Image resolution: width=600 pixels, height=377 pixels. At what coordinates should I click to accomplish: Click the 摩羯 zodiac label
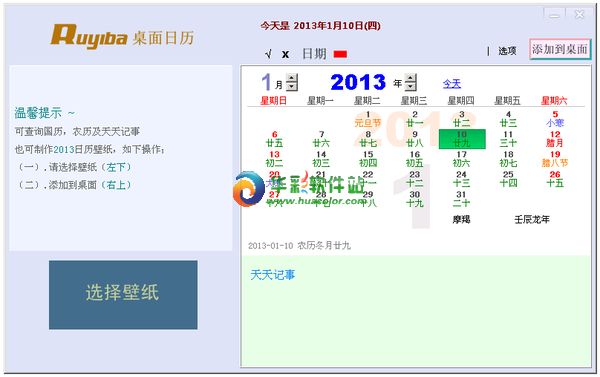click(461, 219)
